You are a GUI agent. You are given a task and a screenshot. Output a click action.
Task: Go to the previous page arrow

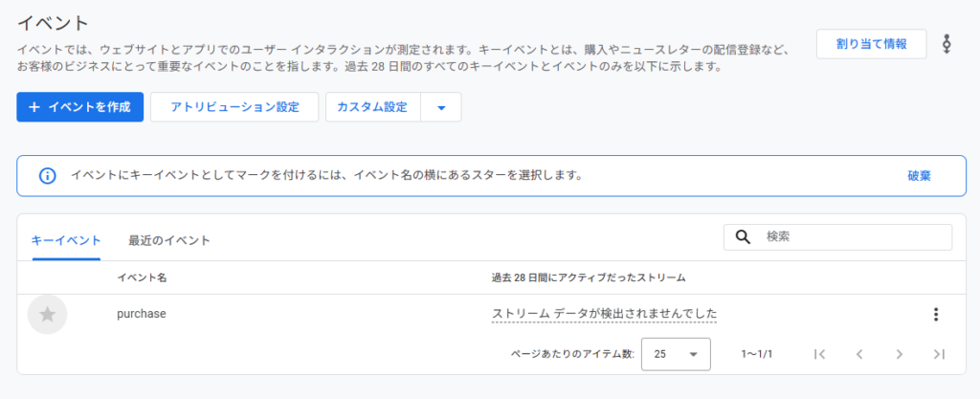click(859, 354)
